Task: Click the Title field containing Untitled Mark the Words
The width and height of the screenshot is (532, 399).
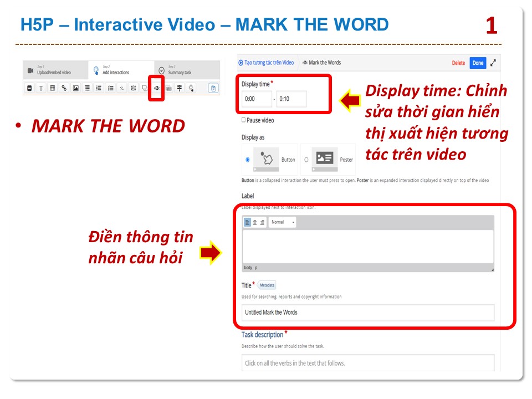Action: (x=367, y=313)
